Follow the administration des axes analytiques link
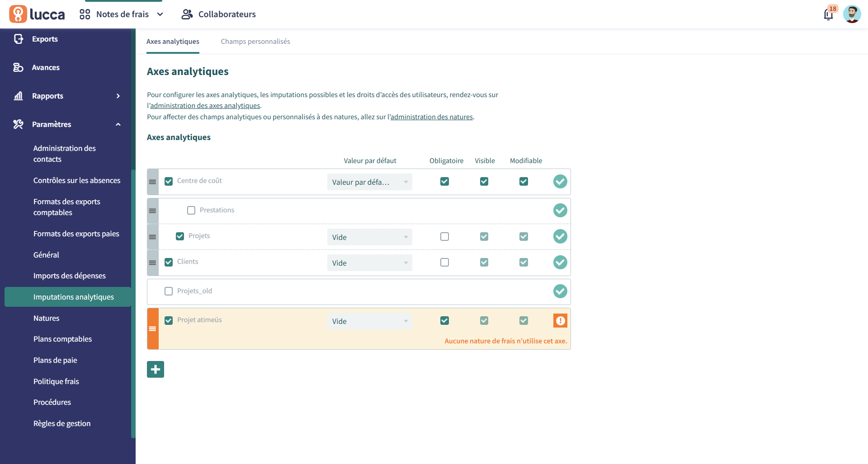The width and height of the screenshot is (868, 464). [205, 106]
